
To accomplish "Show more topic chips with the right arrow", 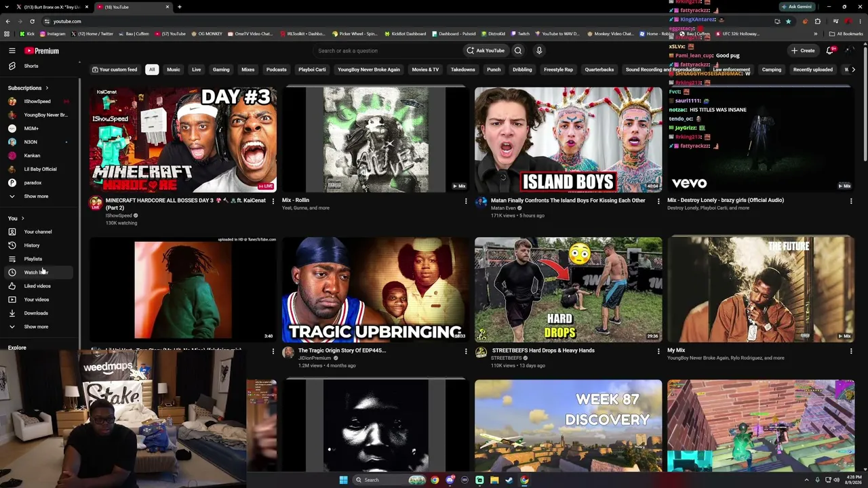I will pos(852,69).
